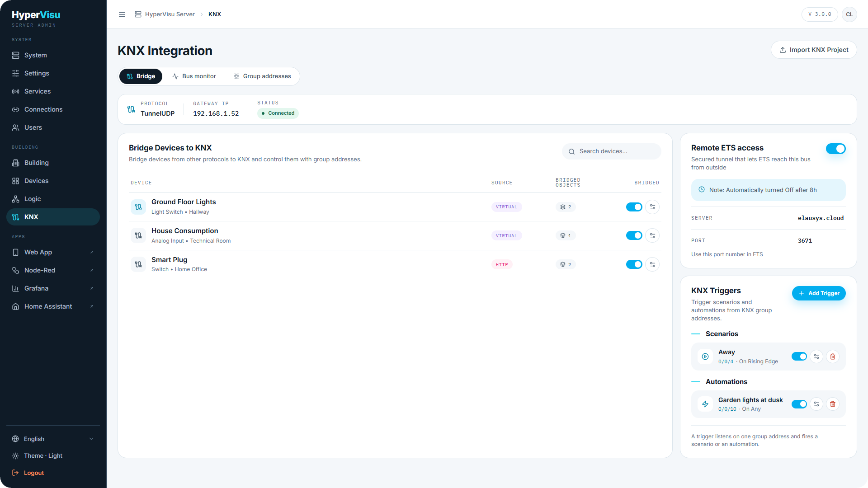Click the Ground Floor Lights device icon

(x=138, y=207)
